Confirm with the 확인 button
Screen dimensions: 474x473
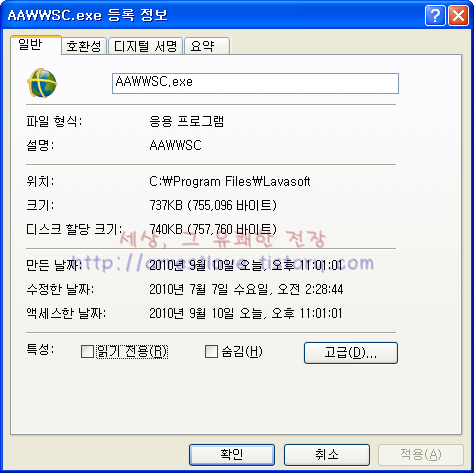tap(232, 455)
